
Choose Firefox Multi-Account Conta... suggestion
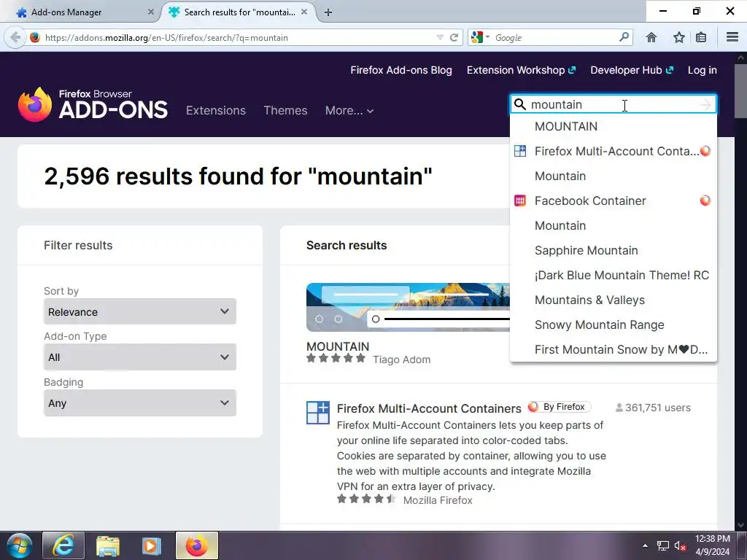[x=613, y=151]
